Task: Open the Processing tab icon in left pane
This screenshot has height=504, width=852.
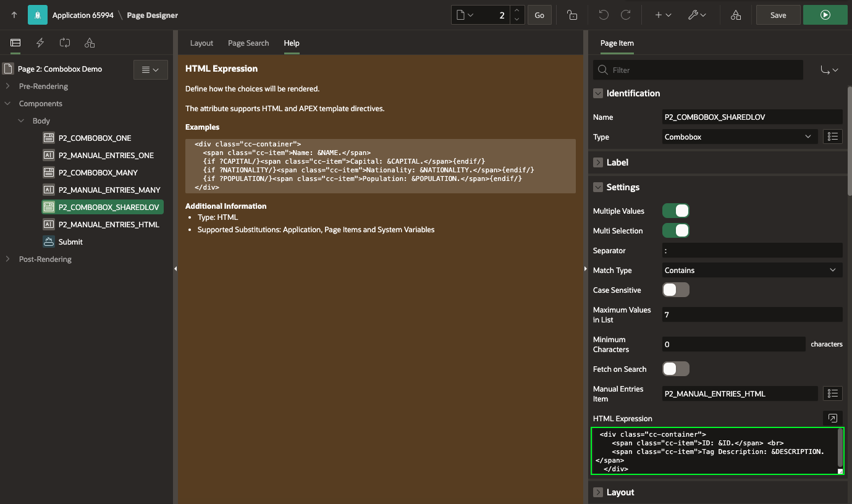Action: coord(65,43)
